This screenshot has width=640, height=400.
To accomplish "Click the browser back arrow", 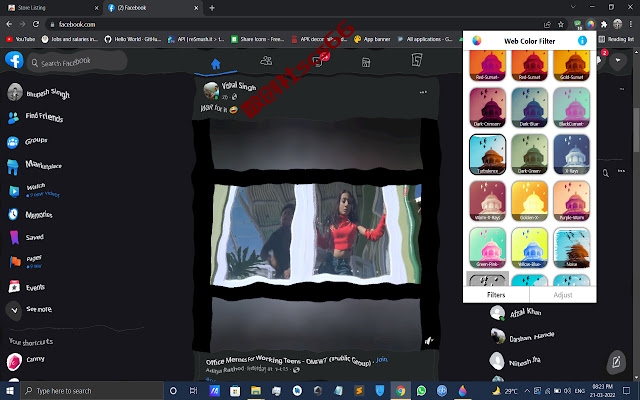I will click(x=9, y=24).
